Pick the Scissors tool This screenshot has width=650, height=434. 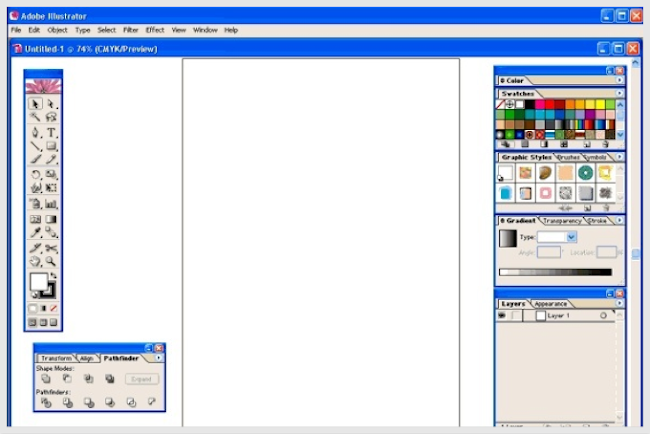[51, 248]
